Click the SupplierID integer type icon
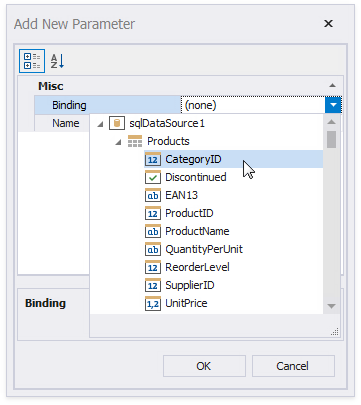The height and width of the screenshot is (405, 361). [153, 285]
